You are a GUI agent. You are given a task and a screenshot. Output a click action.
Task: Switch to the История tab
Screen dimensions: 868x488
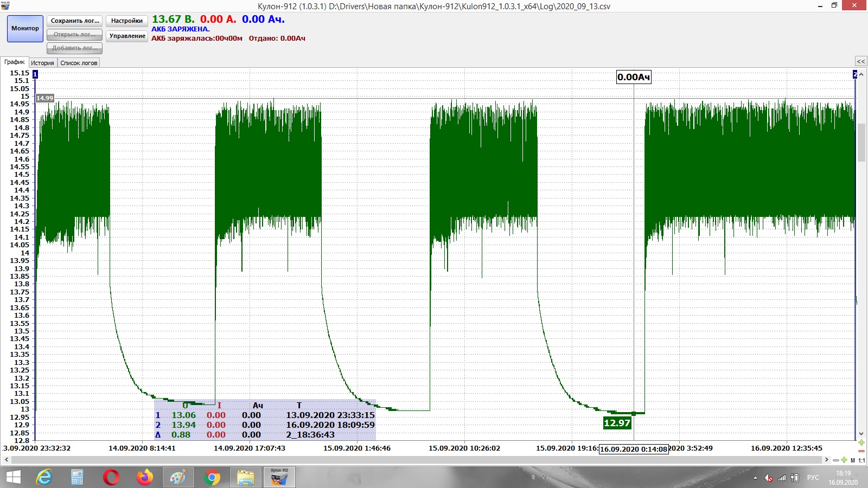42,63
